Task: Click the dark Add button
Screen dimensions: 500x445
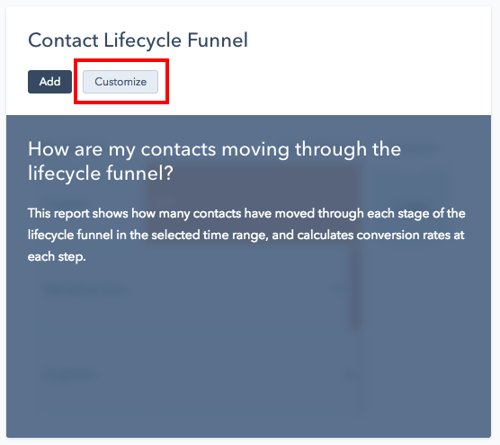Action: 50,82
